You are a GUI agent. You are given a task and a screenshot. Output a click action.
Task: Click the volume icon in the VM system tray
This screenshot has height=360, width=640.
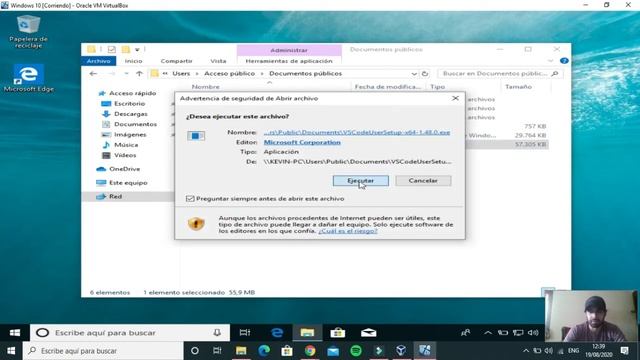[x=533, y=333]
